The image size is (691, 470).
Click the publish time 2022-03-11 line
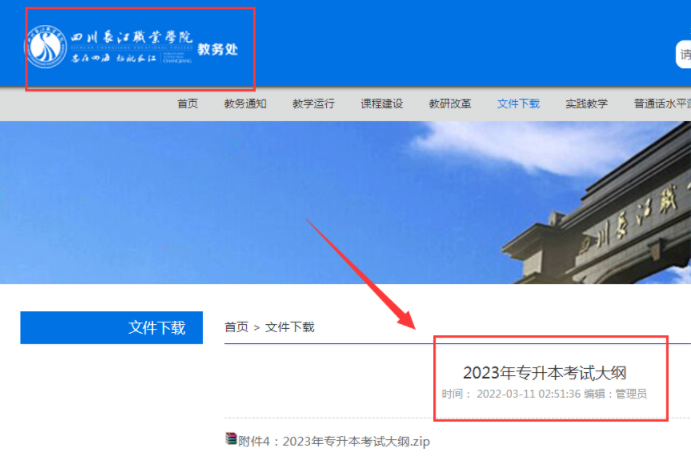click(x=544, y=394)
